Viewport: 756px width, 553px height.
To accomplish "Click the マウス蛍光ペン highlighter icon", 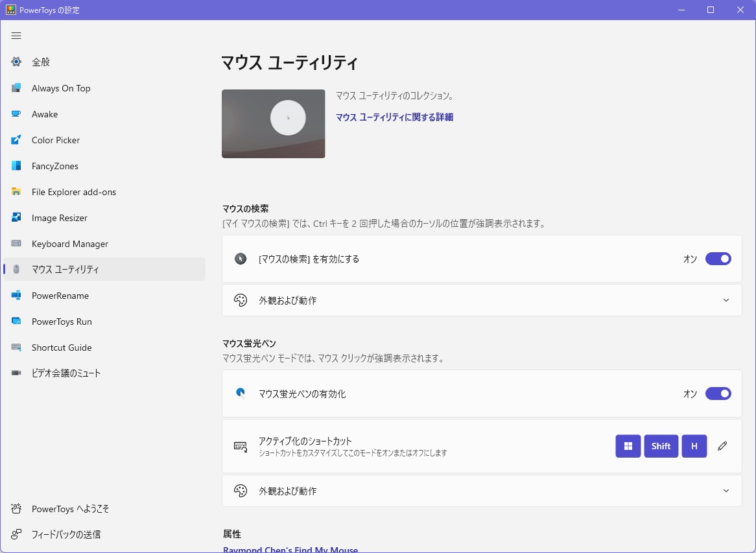I will point(240,394).
